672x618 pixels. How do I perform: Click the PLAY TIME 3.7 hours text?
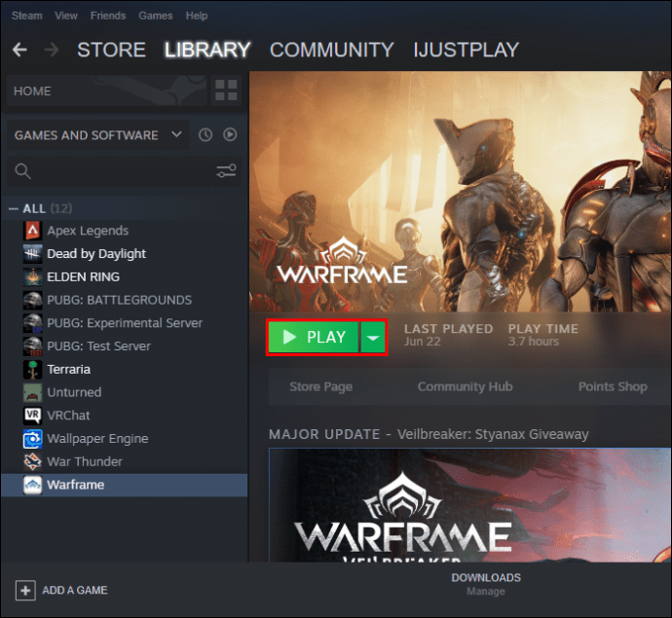(543, 335)
